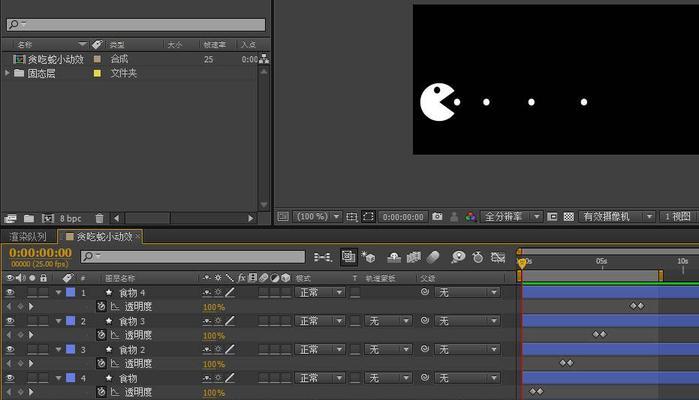This screenshot has height=400, width=699.
Task: Take a snapshot with camera icon
Action: 437,217
